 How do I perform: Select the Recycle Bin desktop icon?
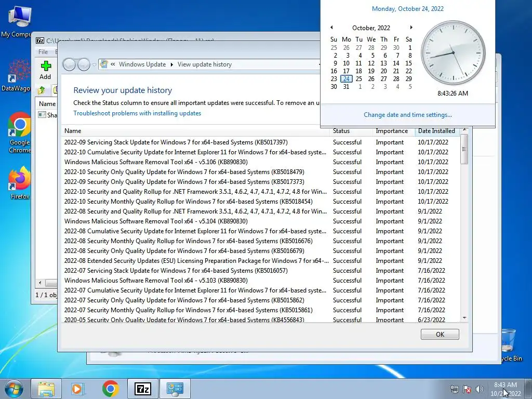point(511,345)
